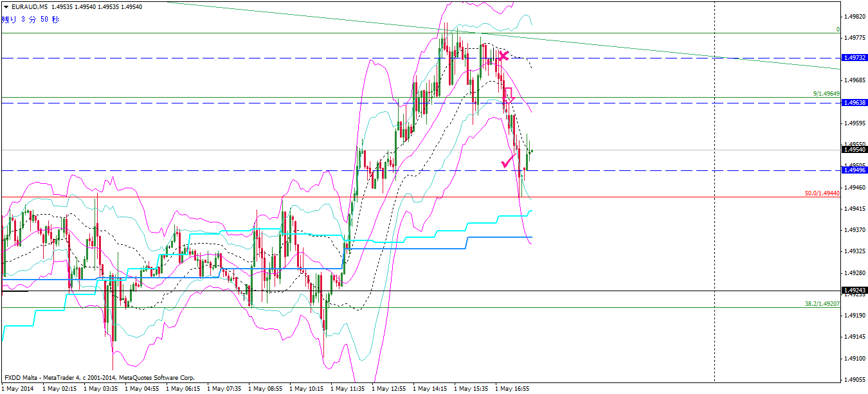Click the '1 May 2014' time axis label
The image size is (868, 394).
point(17,389)
